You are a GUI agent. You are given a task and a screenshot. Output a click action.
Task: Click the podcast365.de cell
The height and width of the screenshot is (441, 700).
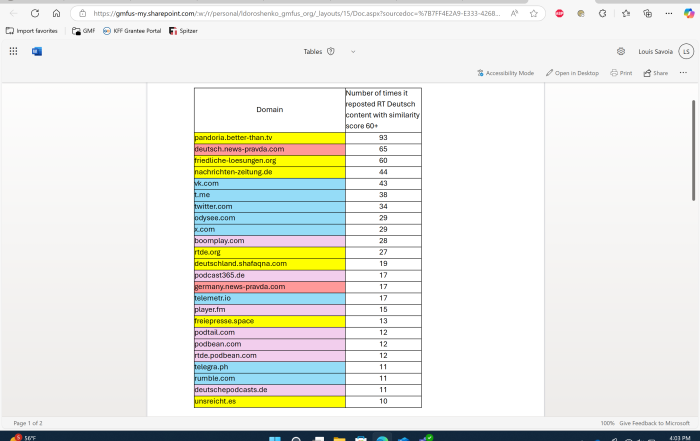click(x=270, y=275)
